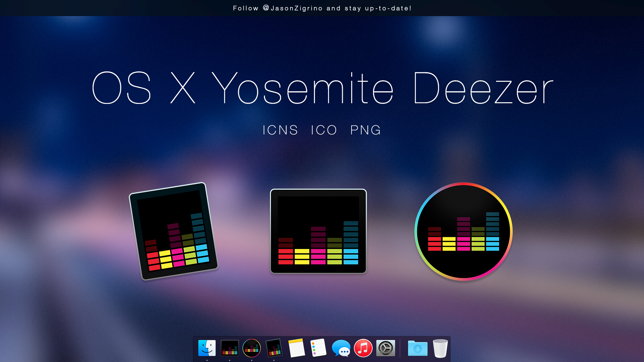Open the Notes app in dock

point(297,348)
